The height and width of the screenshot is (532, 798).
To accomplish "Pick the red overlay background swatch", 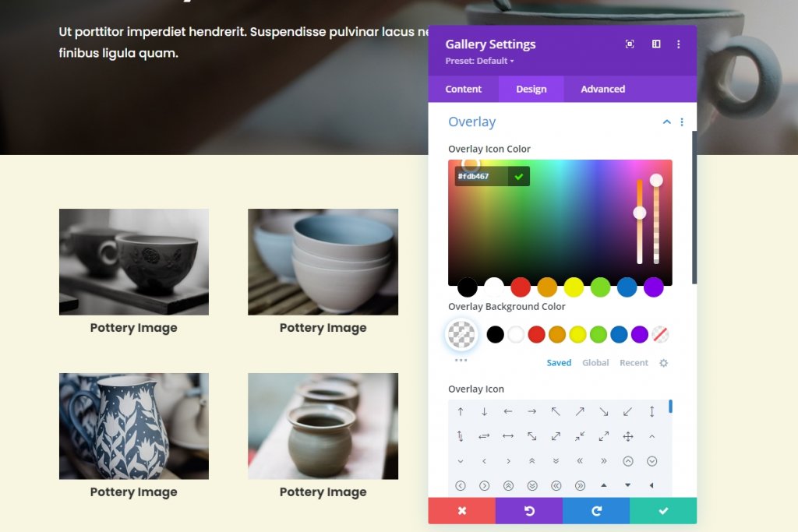I will click(536, 335).
